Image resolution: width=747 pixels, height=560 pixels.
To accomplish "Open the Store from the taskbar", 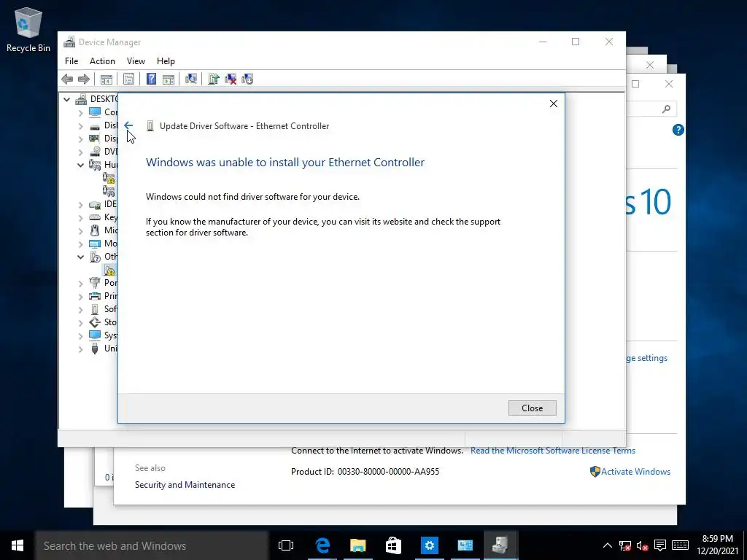I will point(393,545).
